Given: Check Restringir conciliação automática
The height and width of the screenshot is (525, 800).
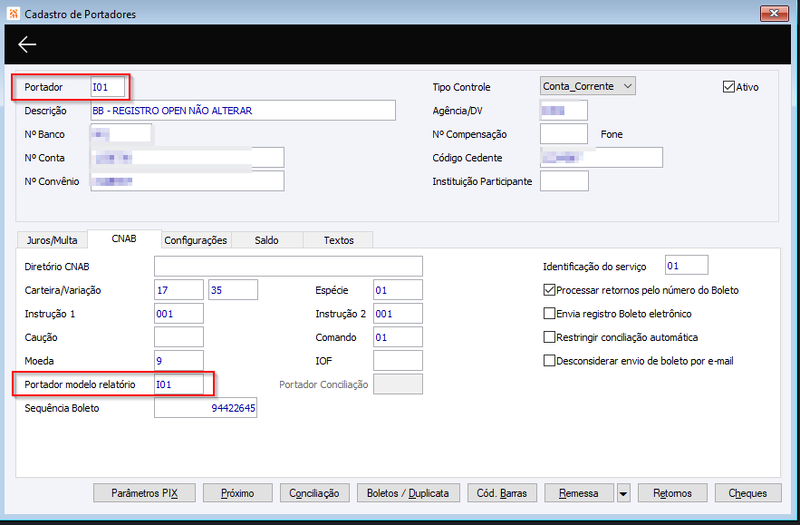Looking at the screenshot, I should coord(549,337).
